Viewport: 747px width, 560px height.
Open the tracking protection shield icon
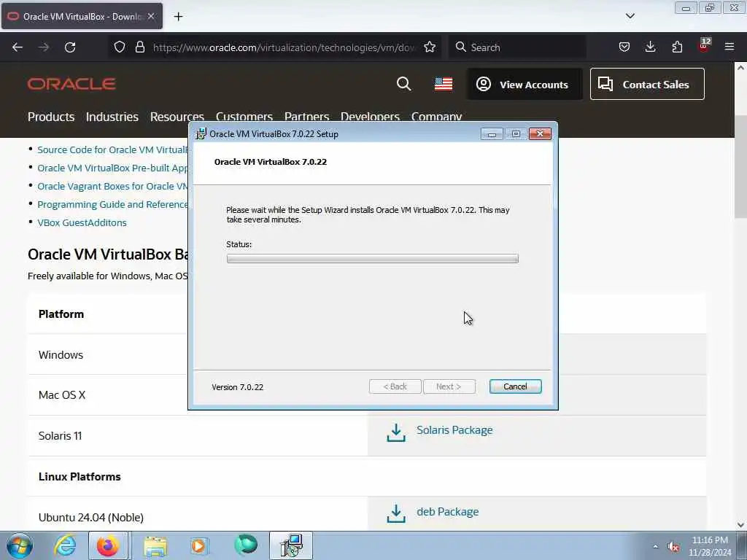pos(120,47)
